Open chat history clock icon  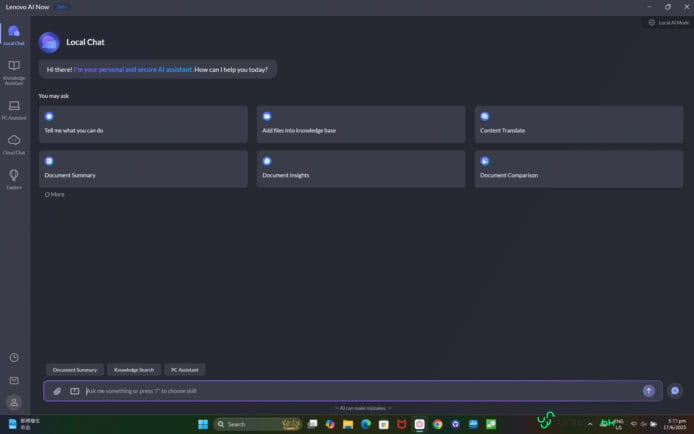pos(14,357)
